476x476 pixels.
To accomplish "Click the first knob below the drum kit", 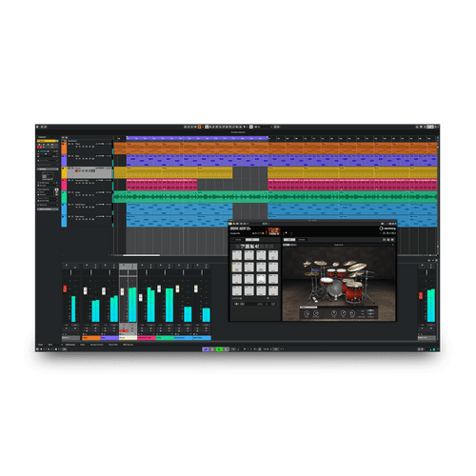I will point(307,313).
